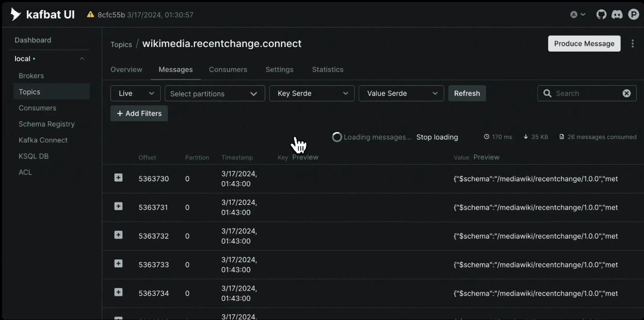Switch to the Overview tab
The height and width of the screenshot is (320, 644).
[126, 69]
